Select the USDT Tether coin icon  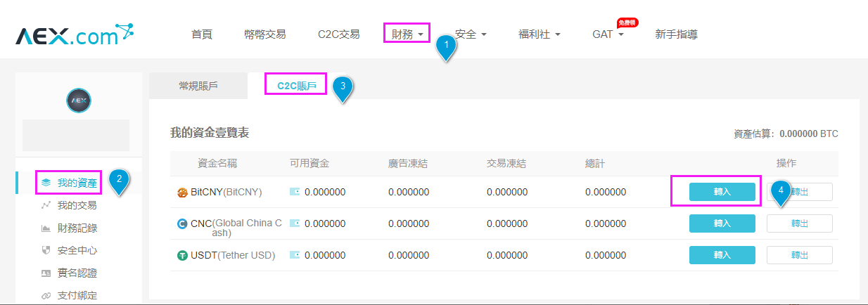[x=182, y=255]
